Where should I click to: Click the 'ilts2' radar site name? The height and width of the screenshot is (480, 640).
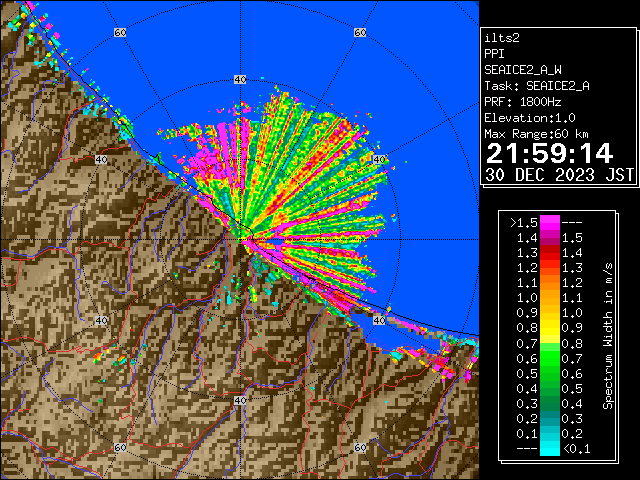click(502, 38)
